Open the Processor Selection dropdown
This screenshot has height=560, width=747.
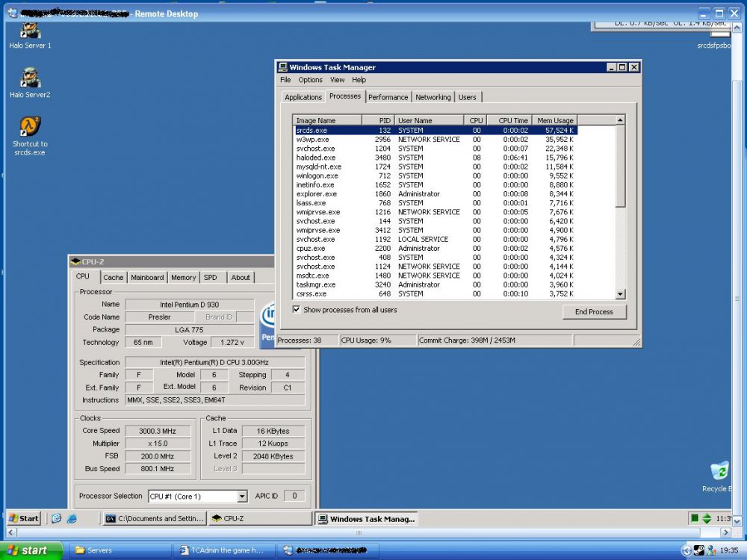tap(241, 497)
